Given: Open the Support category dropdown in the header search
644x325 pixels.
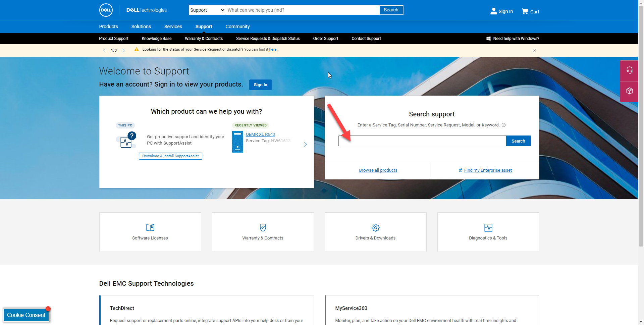Looking at the screenshot, I should [207, 10].
